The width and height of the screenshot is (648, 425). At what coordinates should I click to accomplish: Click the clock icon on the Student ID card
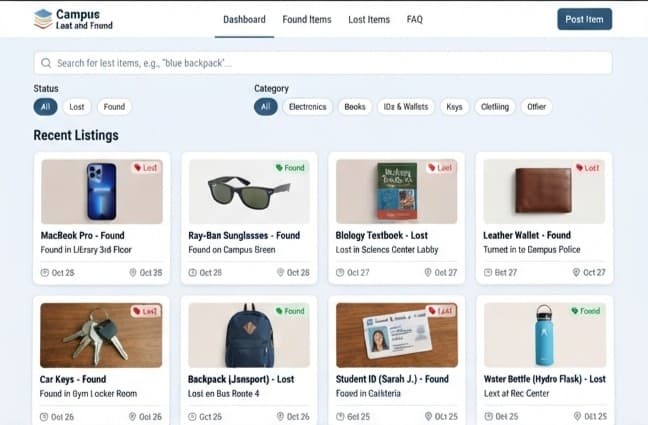pos(340,417)
